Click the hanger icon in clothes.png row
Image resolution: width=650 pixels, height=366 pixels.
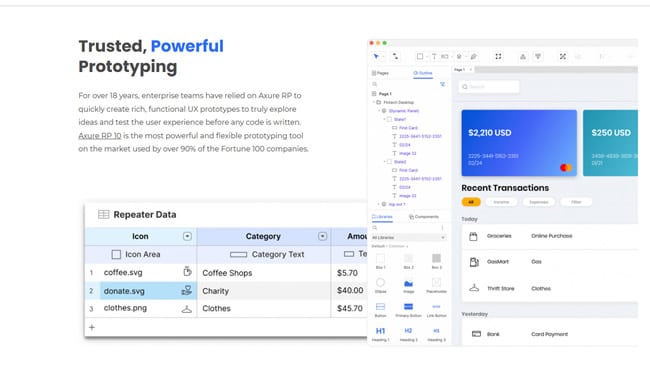pos(187,309)
